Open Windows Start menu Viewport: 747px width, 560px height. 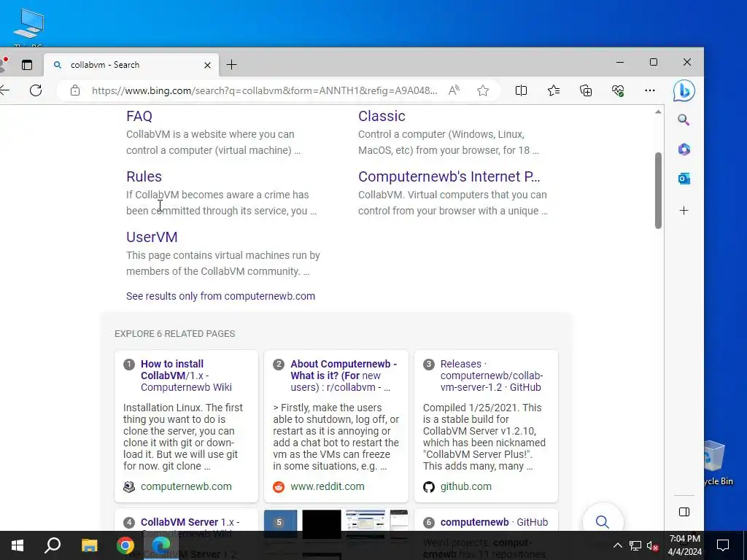point(18,545)
